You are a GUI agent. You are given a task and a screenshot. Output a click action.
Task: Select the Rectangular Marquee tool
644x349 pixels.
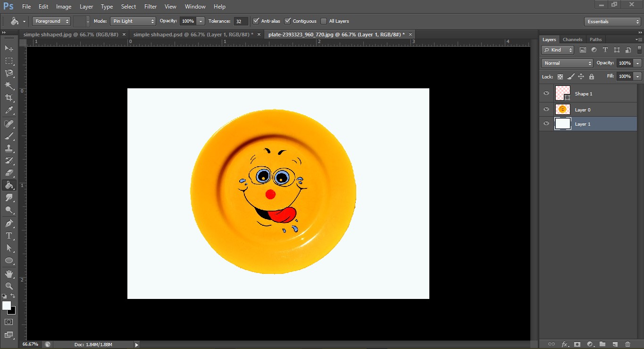coord(9,60)
